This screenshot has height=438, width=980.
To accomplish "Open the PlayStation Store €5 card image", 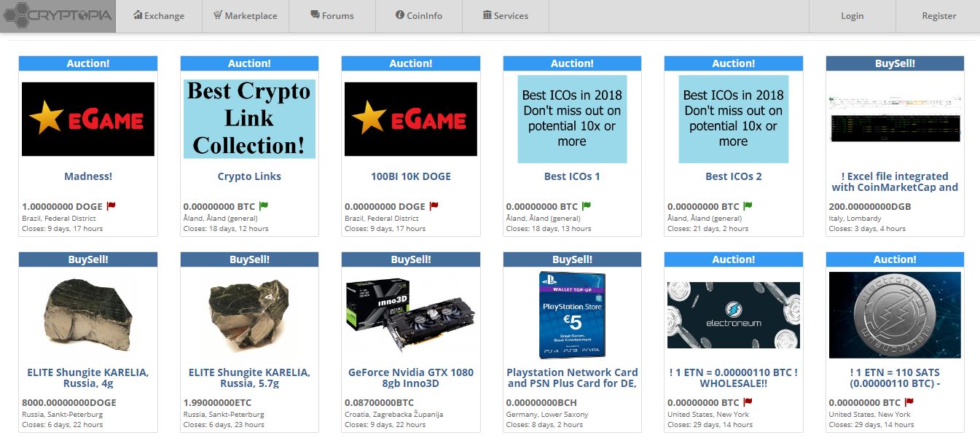I will (x=572, y=315).
